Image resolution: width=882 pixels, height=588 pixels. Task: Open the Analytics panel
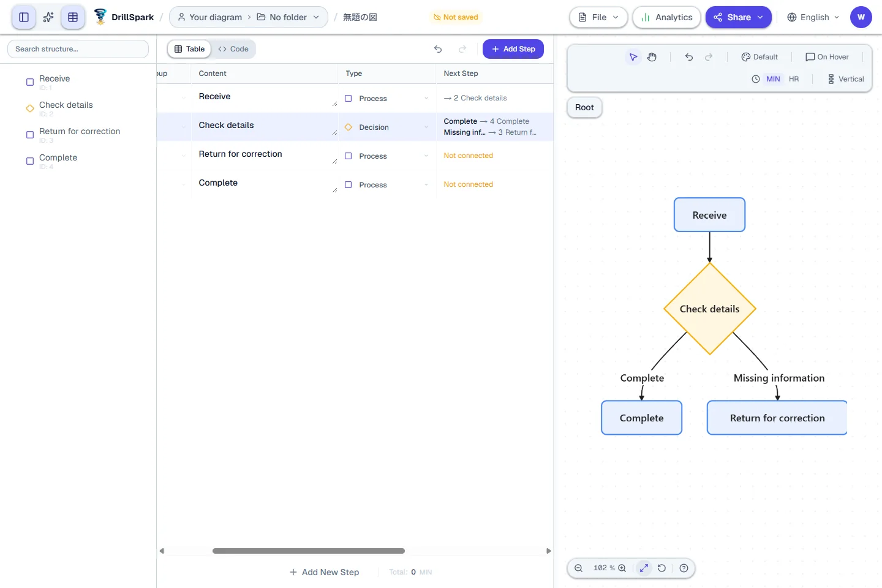(x=666, y=17)
